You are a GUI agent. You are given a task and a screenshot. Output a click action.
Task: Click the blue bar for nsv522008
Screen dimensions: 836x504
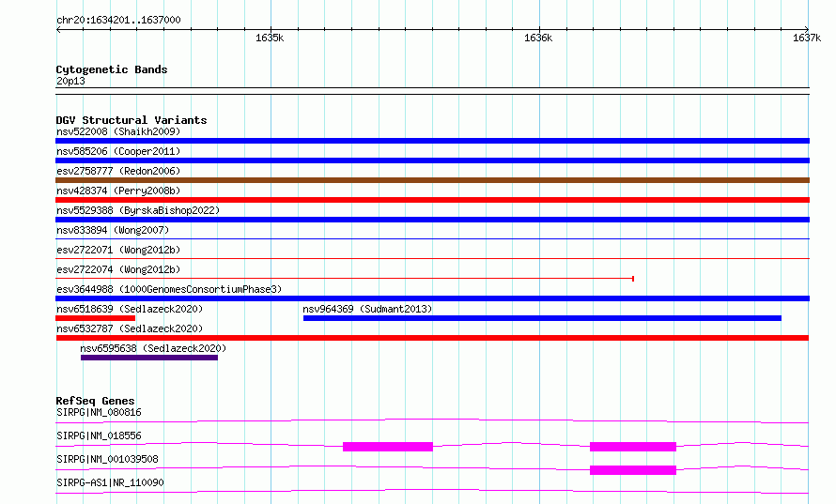pos(432,141)
